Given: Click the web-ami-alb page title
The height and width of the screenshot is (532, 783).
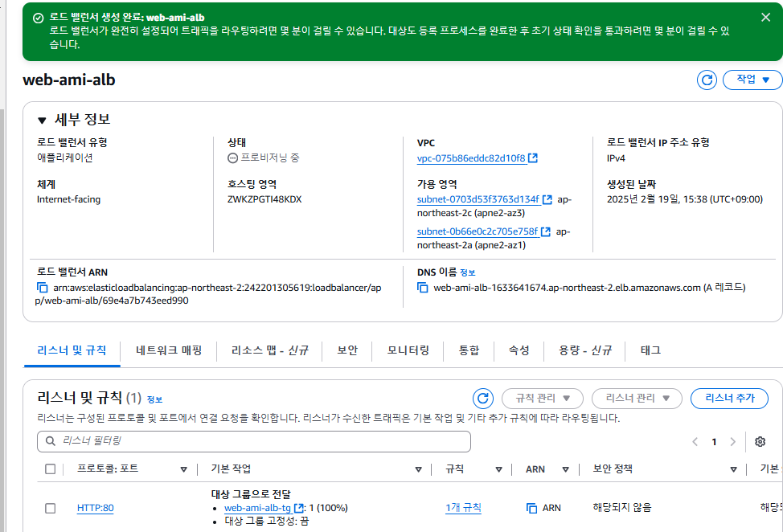Looking at the screenshot, I should [69, 80].
